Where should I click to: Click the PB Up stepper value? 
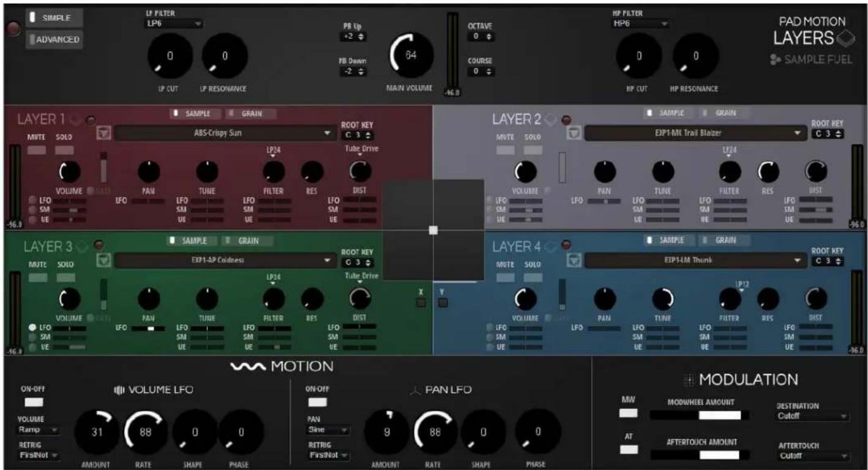pos(353,37)
